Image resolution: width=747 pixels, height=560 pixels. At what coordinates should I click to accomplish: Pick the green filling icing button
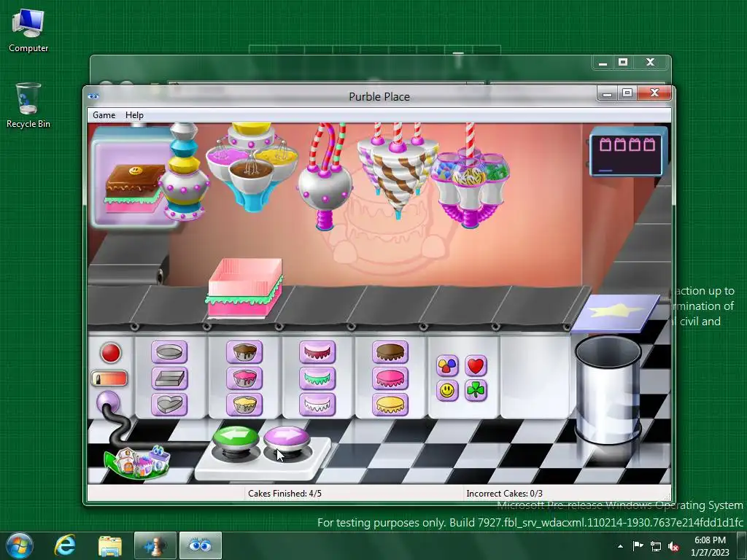tap(317, 378)
